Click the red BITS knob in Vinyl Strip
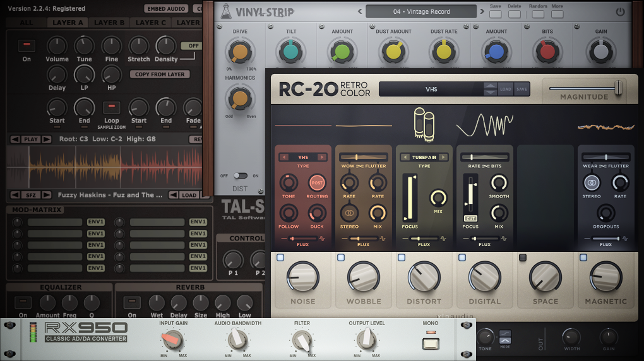The image size is (644, 361). [547, 52]
